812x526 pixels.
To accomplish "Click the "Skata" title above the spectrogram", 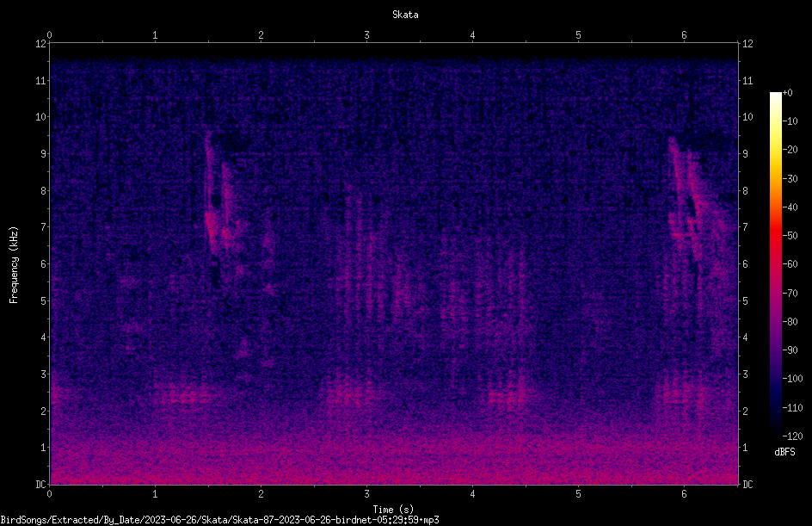I will pyautogui.click(x=405, y=15).
